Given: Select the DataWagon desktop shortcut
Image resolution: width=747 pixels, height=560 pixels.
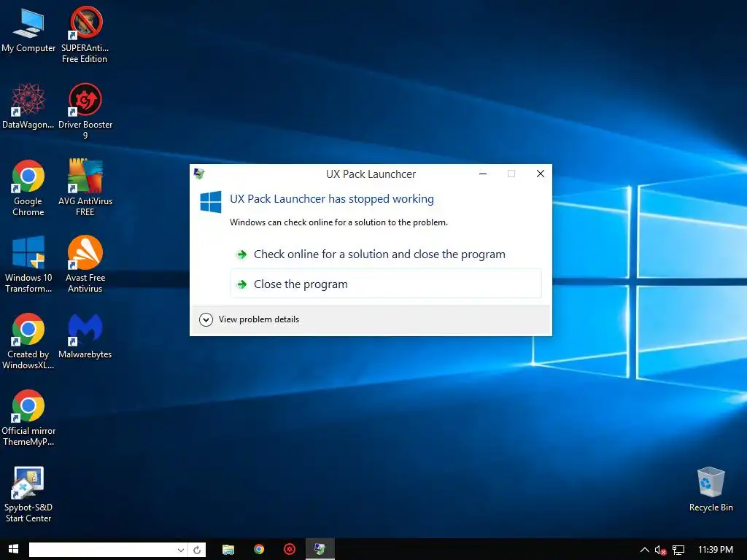Looking at the screenshot, I should [28, 106].
